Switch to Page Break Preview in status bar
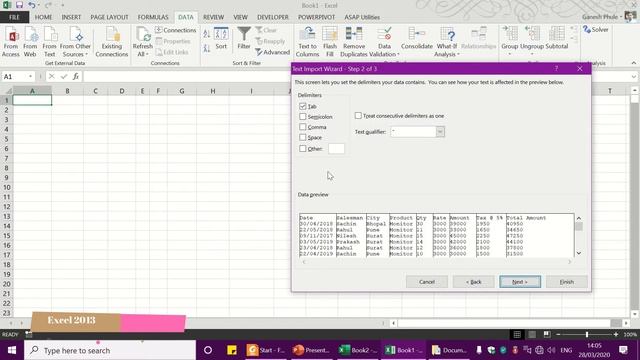The image size is (640, 360). pyautogui.click(x=547, y=335)
